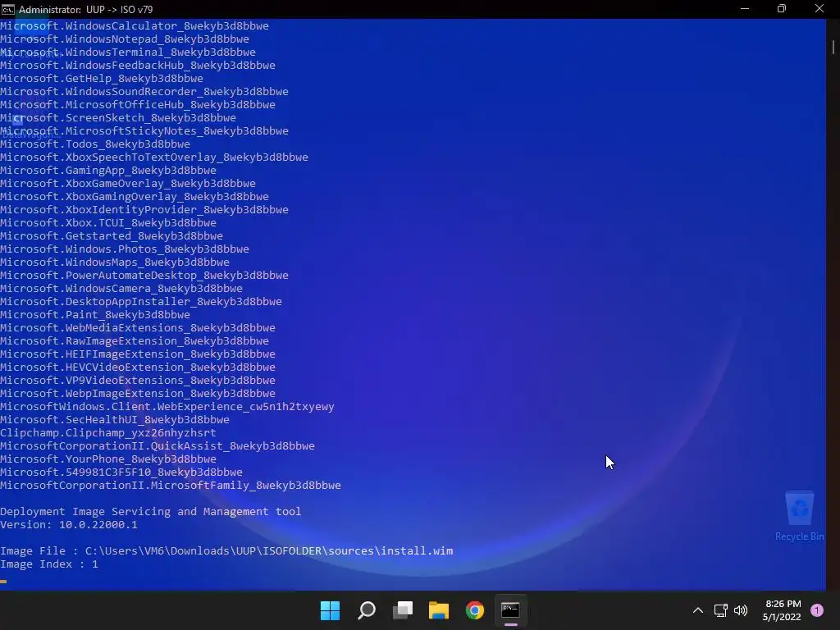
Task: Click the line 'Microsoft.549981C3F5F10_8wekyb3d8bbwe'
Action: tap(121, 472)
